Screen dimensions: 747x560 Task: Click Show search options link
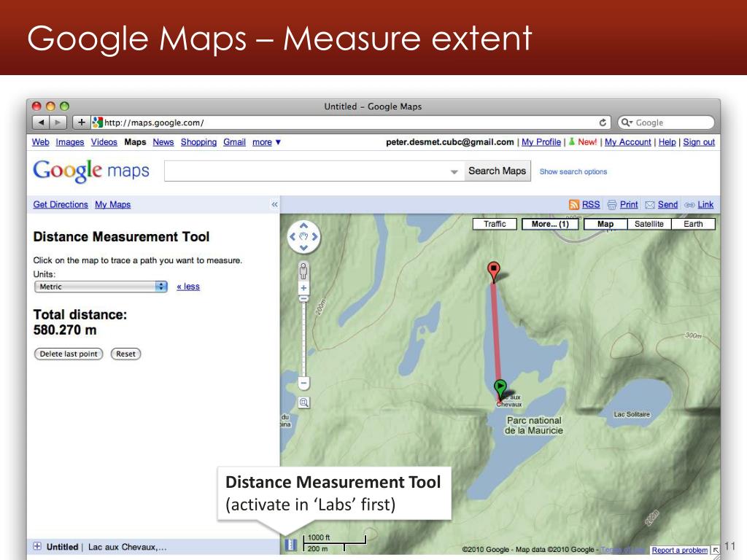(x=573, y=171)
